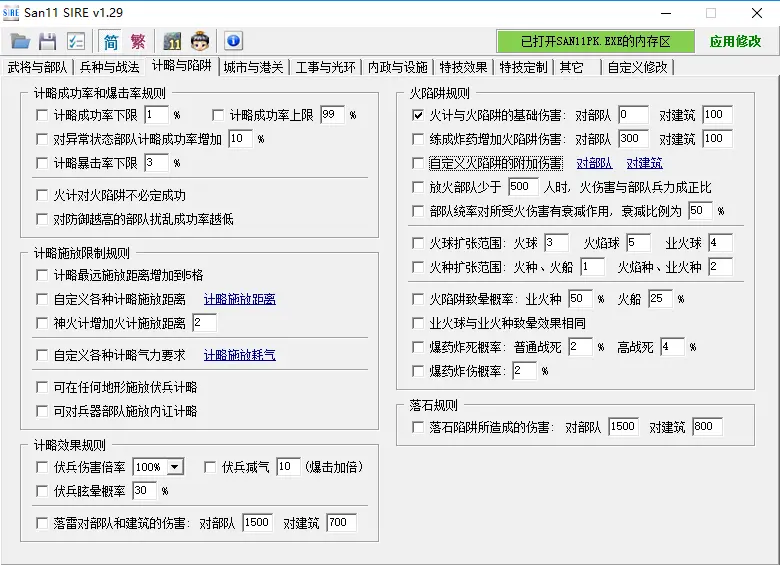Image resolution: width=780 pixels, height=565 pixels.
Task: Click the save floppy disk icon
Action: pyautogui.click(x=48, y=41)
